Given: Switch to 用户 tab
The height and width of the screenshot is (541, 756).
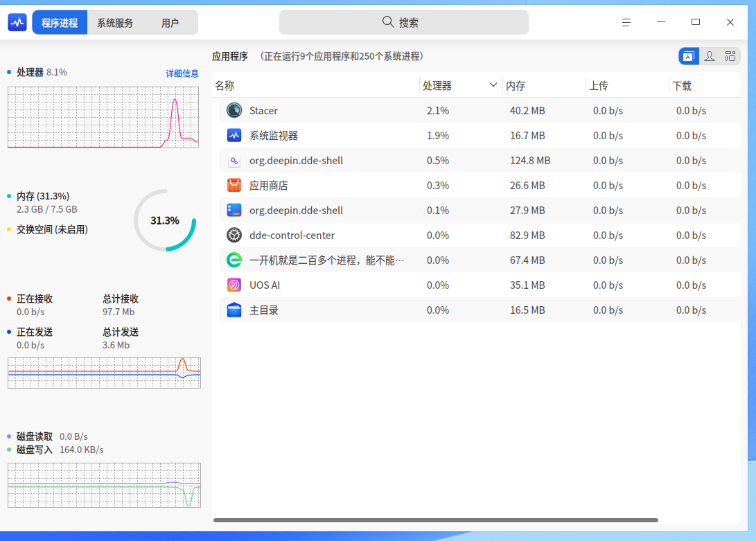Looking at the screenshot, I should [170, 22].
